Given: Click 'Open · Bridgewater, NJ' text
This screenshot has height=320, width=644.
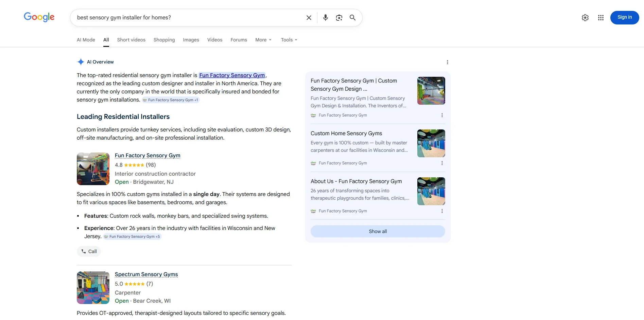Looking at the screenshot, I should [144, 182].
